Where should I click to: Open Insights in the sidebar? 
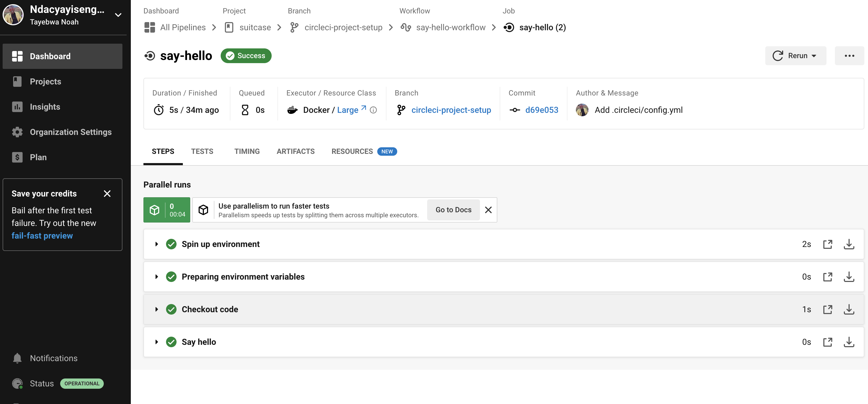point(62,107)
